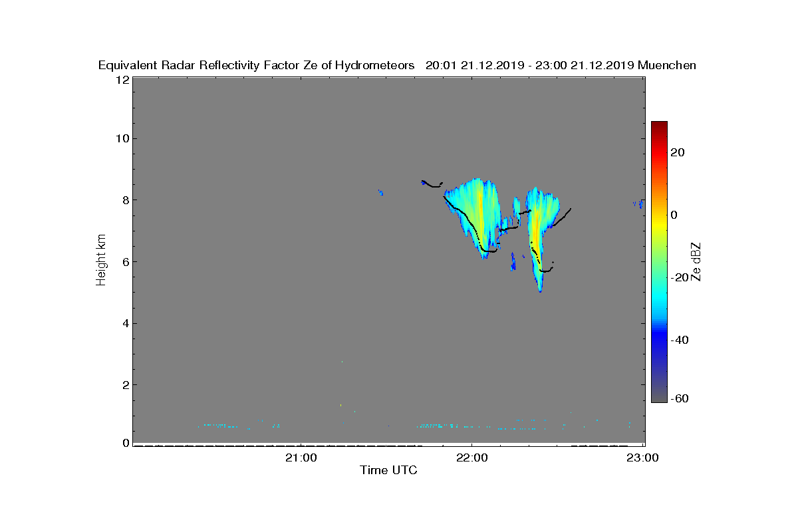
Task: Click the plot title text
Action: pos(397,65)
